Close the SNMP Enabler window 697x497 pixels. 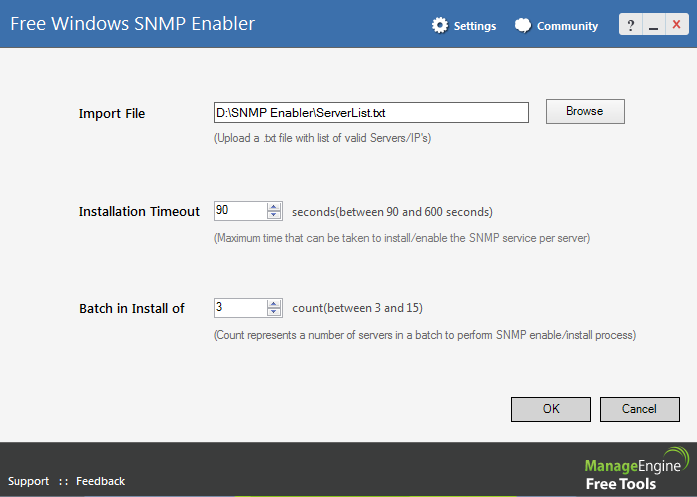click(677, 24)
